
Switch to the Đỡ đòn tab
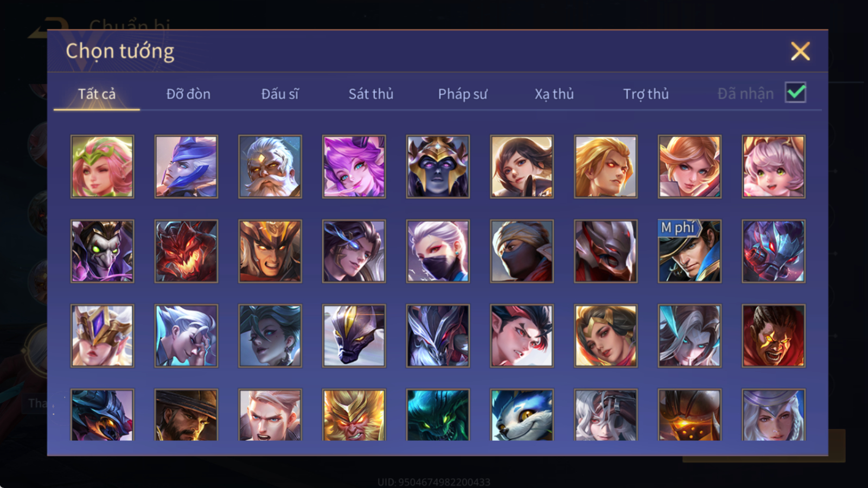click(188, 94)
